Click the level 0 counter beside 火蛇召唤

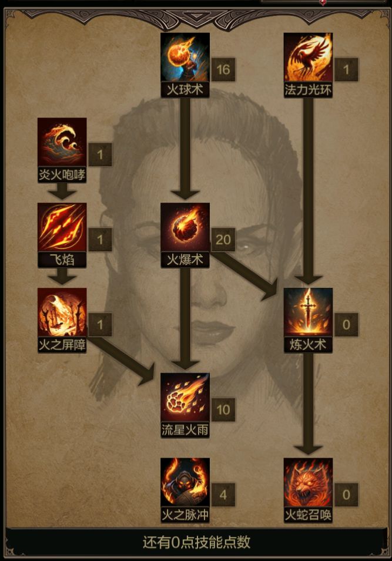tap(346, 495)
